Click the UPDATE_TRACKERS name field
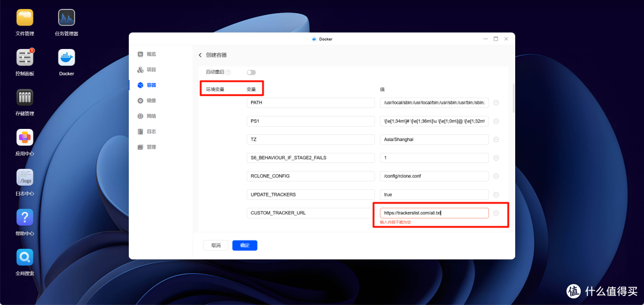This screenshot has height=305, width=644. point(311,195)
